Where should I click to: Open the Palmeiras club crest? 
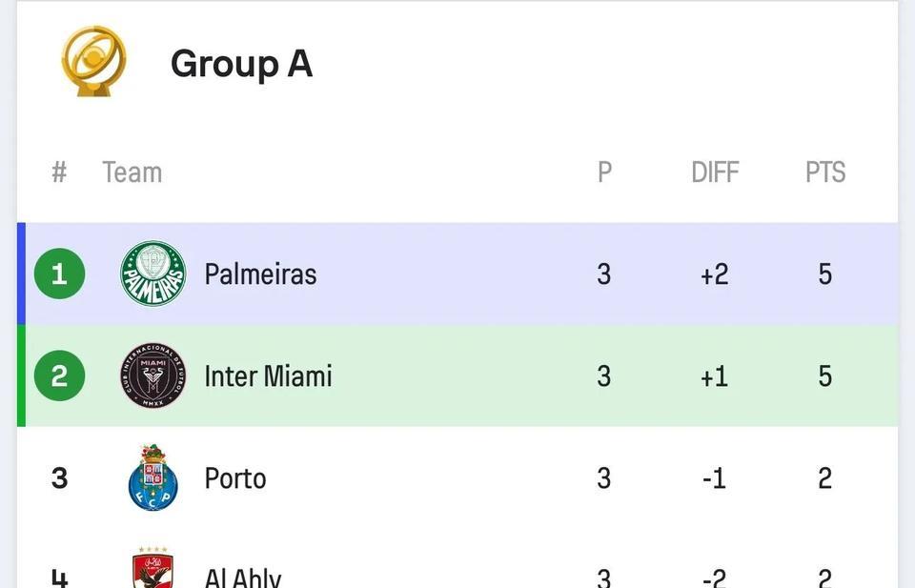click(152, 274)
